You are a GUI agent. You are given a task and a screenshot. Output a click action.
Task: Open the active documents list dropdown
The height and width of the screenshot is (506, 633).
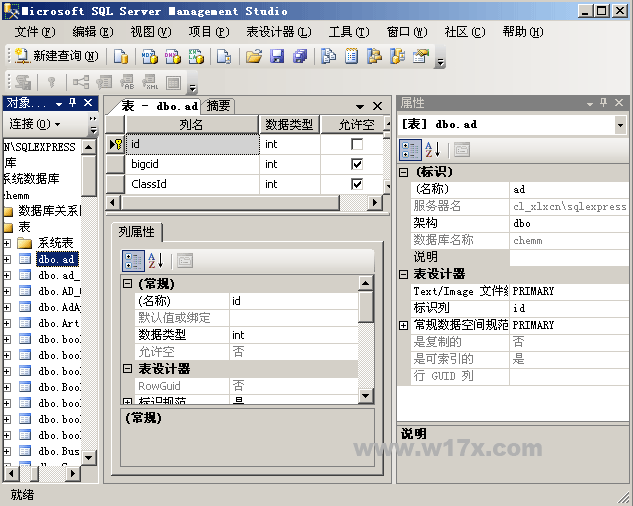[x=360, y=107]
